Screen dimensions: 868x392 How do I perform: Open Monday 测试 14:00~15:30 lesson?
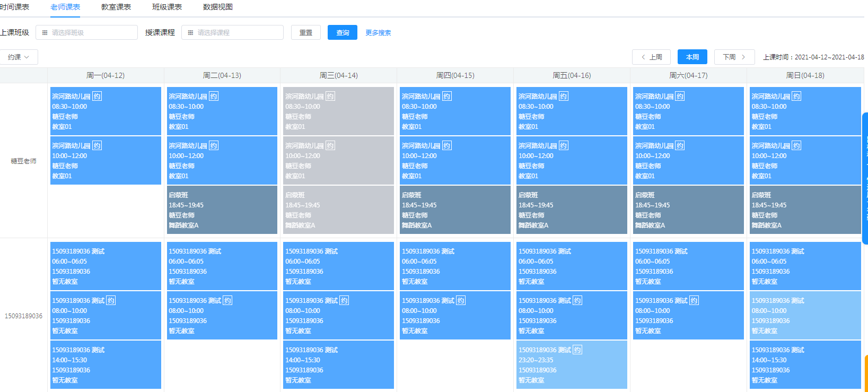(x=106, y=364)
